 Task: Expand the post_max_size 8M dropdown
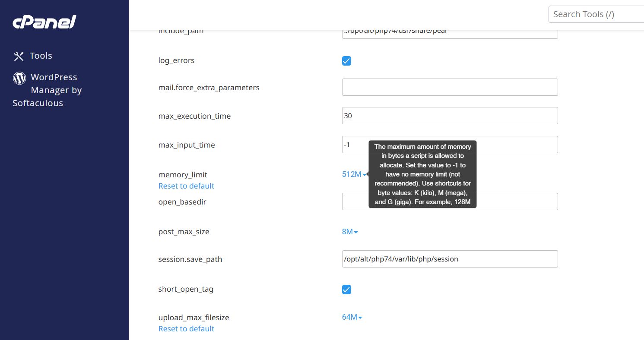[x=350, y=232]
